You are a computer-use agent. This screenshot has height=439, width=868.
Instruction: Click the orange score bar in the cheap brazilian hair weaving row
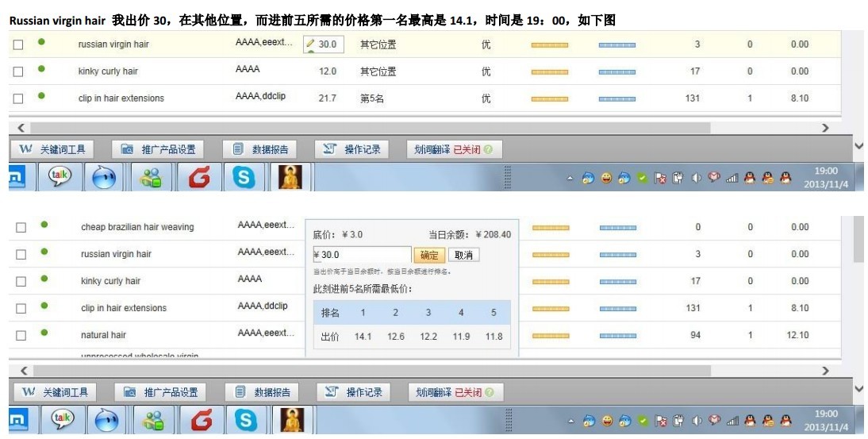click(x=551, y=228)
